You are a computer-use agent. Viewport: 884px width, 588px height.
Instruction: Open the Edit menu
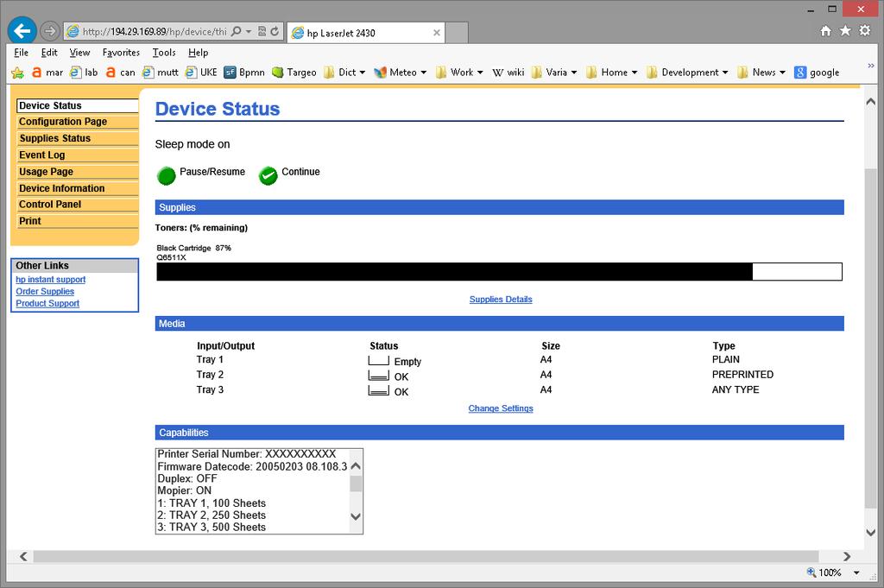[x=49, y=53]
